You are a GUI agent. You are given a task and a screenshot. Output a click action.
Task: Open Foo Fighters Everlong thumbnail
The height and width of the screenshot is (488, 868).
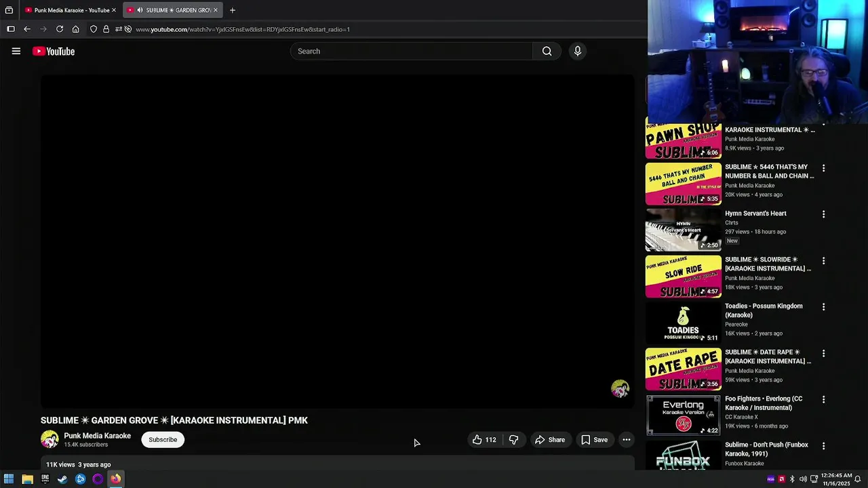[x=684, y=415]
